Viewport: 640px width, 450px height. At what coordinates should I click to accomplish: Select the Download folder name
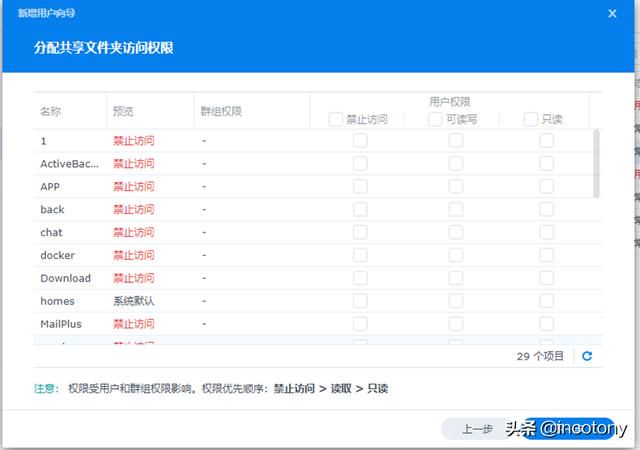tap(66, 278)
